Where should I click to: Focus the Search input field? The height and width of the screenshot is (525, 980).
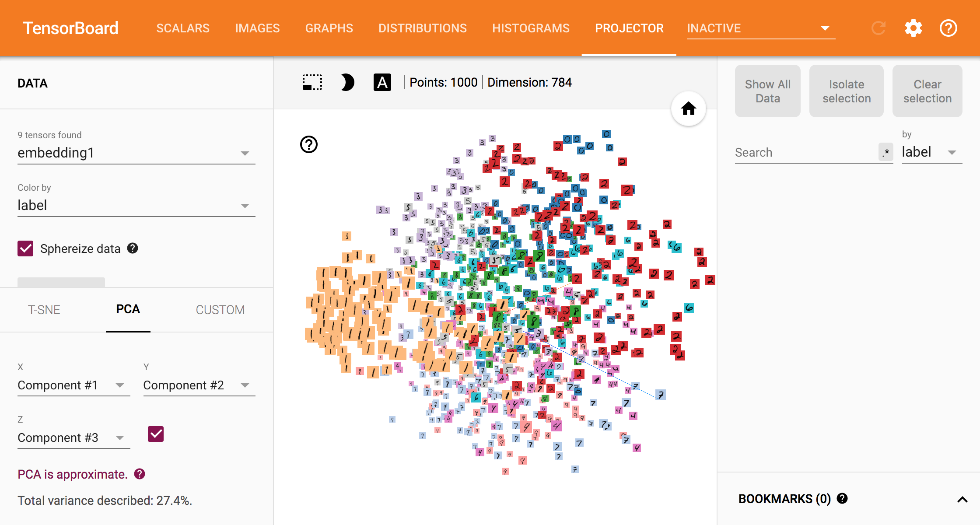click(805, 152)
